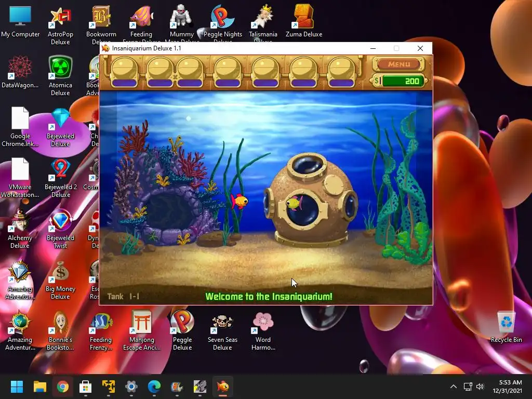Open Peggle Nights Deluxe shortcut
The image size is (532, 399).
pyautogui.click(x=222, y=24)
